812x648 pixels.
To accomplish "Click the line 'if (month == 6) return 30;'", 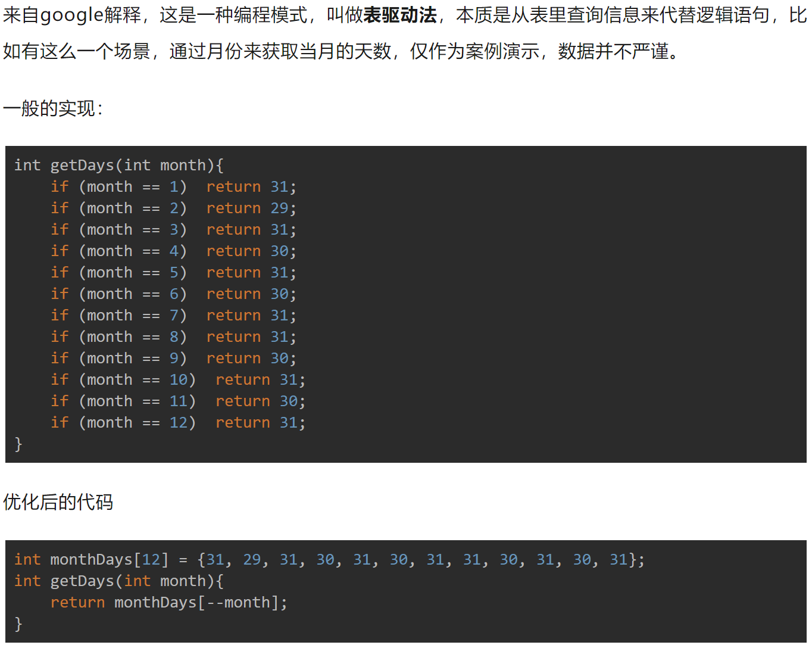I will [173, 294].
